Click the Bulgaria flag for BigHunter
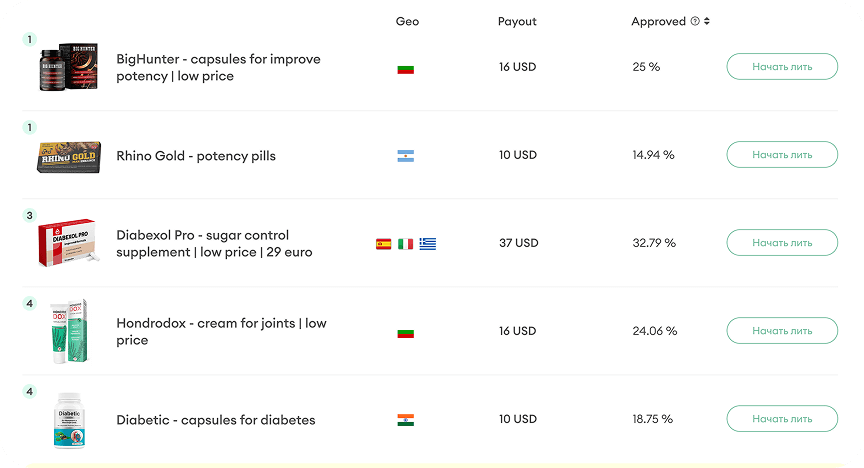This screenshot has width=864, height=468. point(405,69)
